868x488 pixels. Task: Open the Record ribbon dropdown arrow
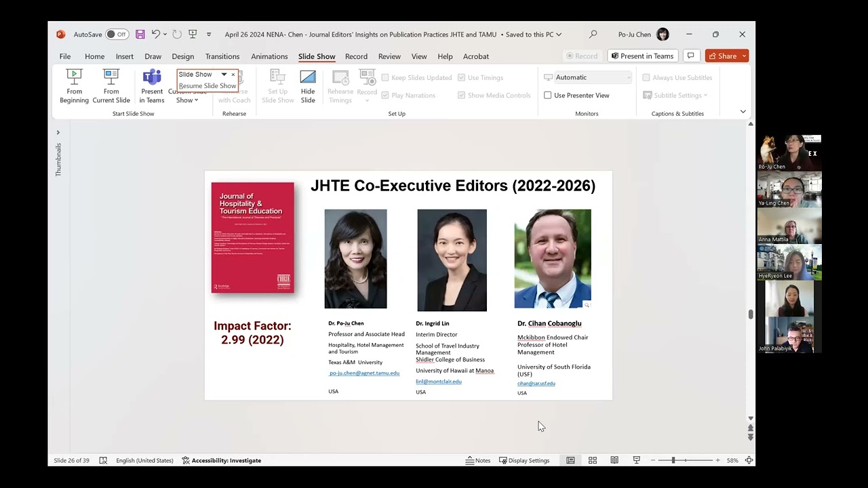367,101
